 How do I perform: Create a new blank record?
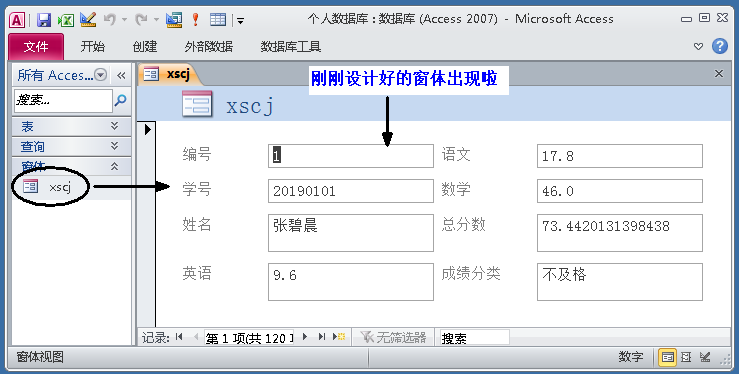click(339, 337)
